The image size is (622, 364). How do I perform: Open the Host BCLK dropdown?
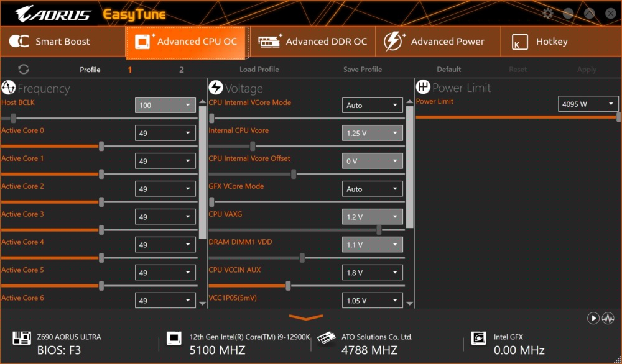(165, 105)
